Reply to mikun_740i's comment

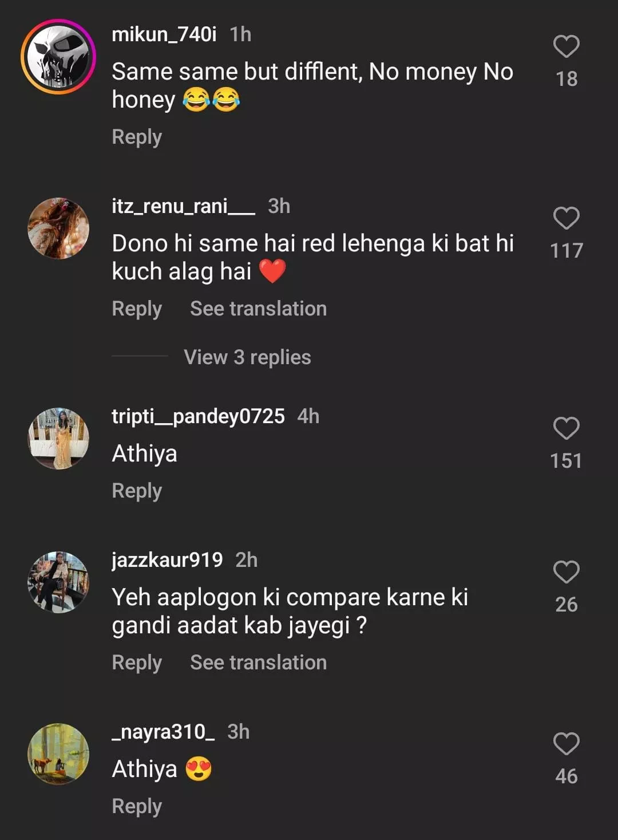pos(137,137)
